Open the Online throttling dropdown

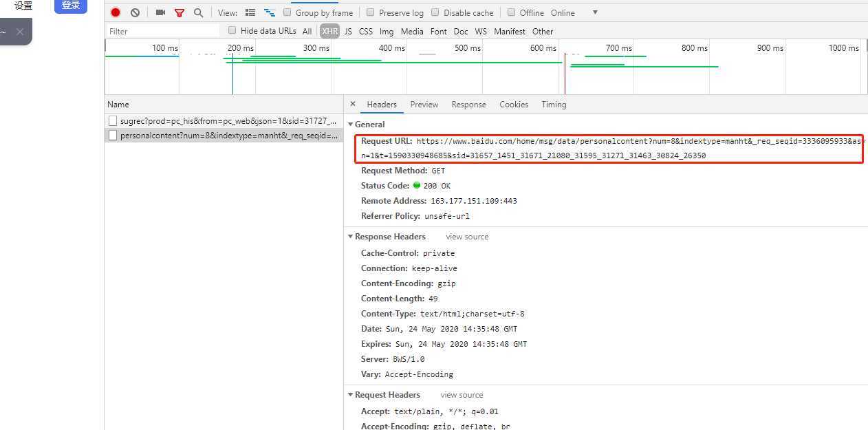coord(594,12)
